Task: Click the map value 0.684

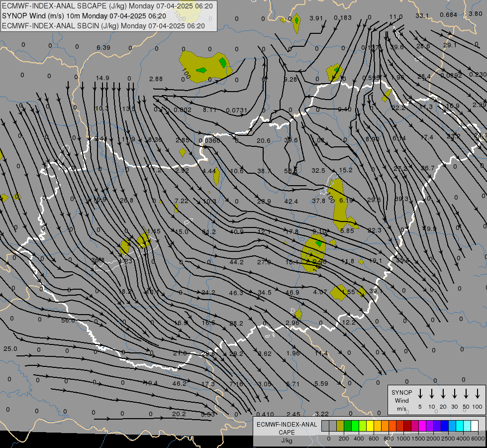Action: pos(449,14)
